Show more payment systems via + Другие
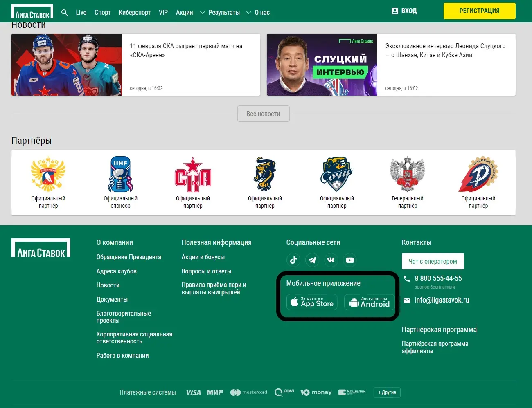Viewport: 532px width, 408px height. (387, 392)
